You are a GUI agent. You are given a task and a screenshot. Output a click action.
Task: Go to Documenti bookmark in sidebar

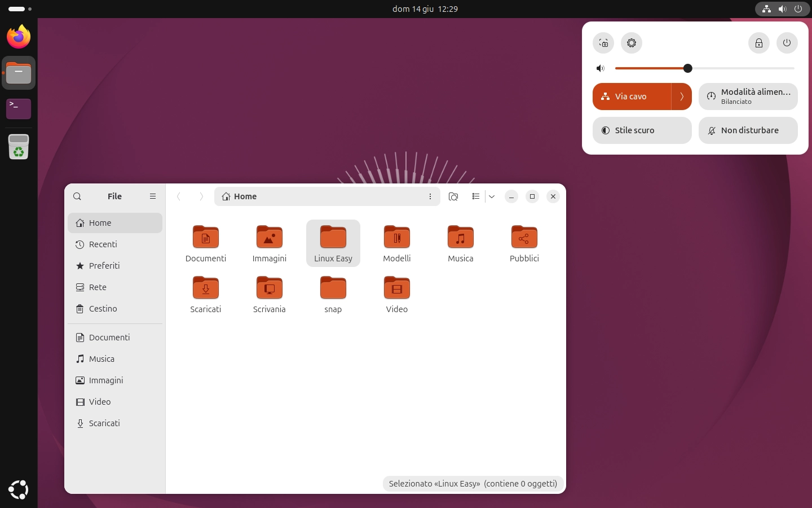[x=115, y=338]
